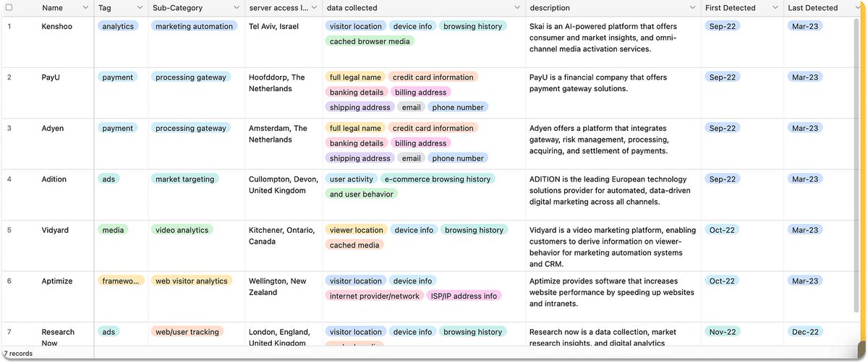Click the cached browser media tag

click(370, 41)
